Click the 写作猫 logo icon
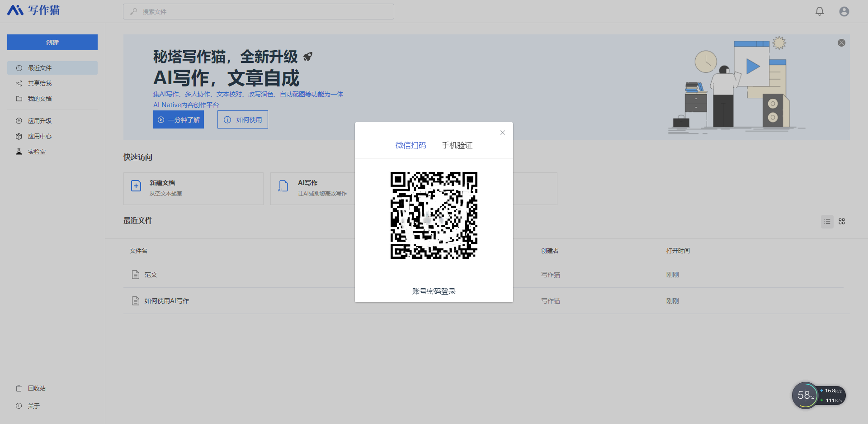The image size is (868, 424). tap(15, 10)
